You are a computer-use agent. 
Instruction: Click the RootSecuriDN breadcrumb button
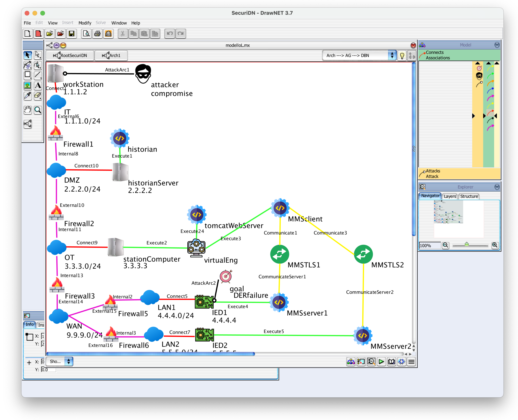tap(70, 56)
